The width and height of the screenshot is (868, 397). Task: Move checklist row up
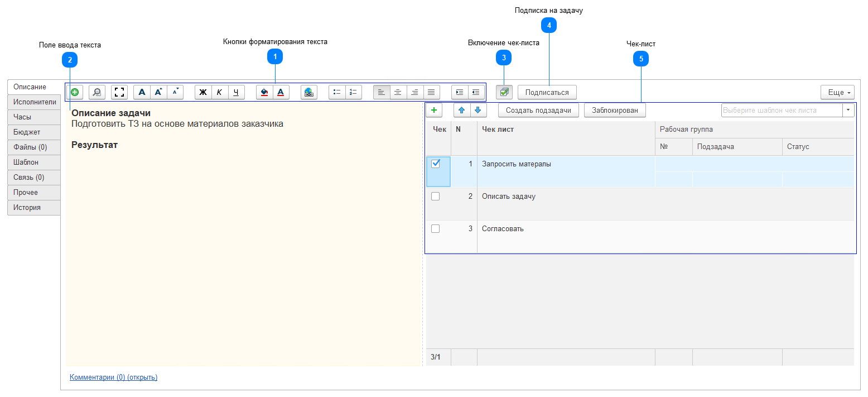462,110
